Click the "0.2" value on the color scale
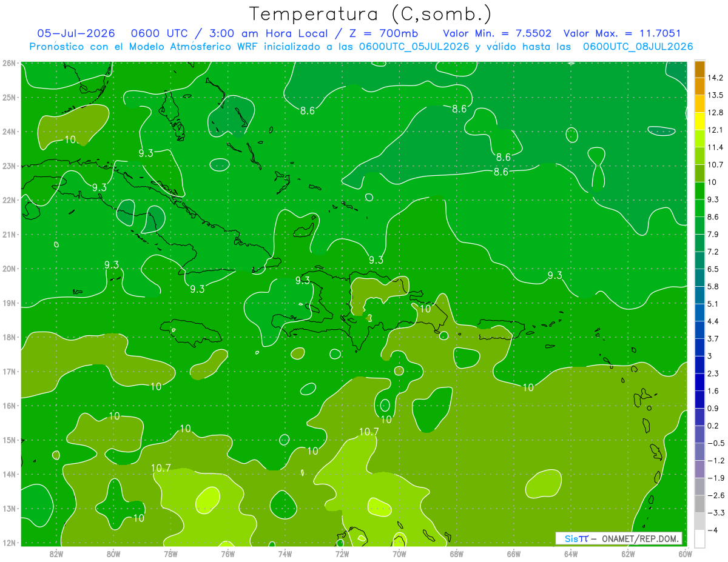Screen dimensions: 728x562 (x=713, y=426)
